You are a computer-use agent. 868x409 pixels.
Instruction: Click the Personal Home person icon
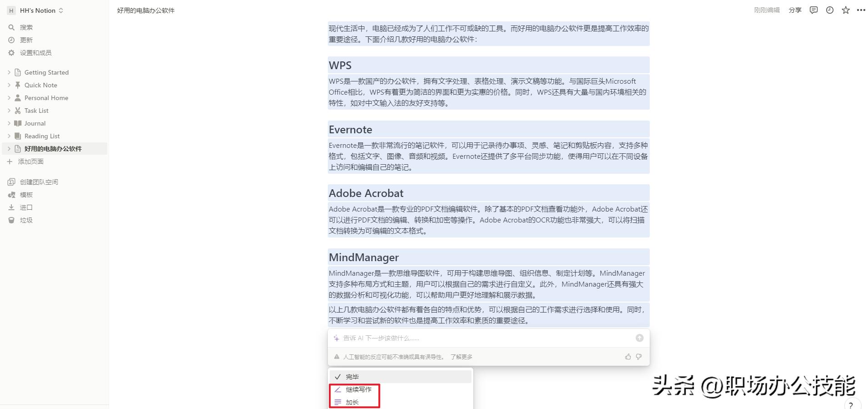coord(18,98)
